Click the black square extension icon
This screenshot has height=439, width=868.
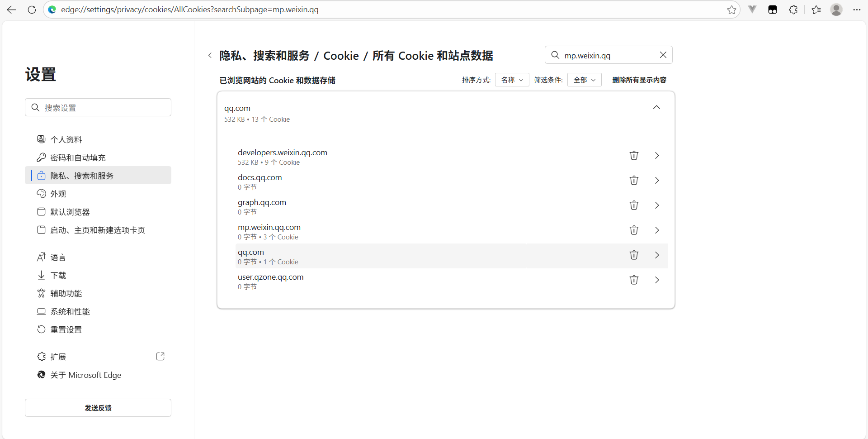[x=773, y=10]
